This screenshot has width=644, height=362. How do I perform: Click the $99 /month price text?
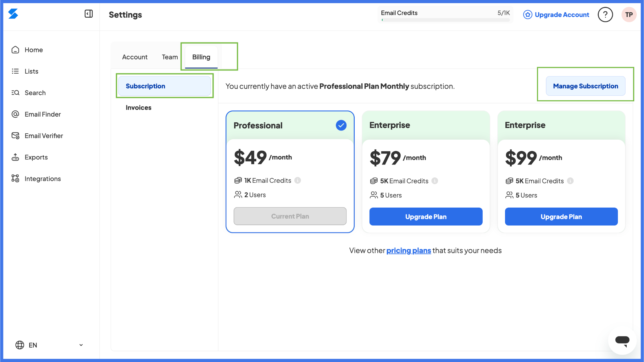[x=534, y=158]
